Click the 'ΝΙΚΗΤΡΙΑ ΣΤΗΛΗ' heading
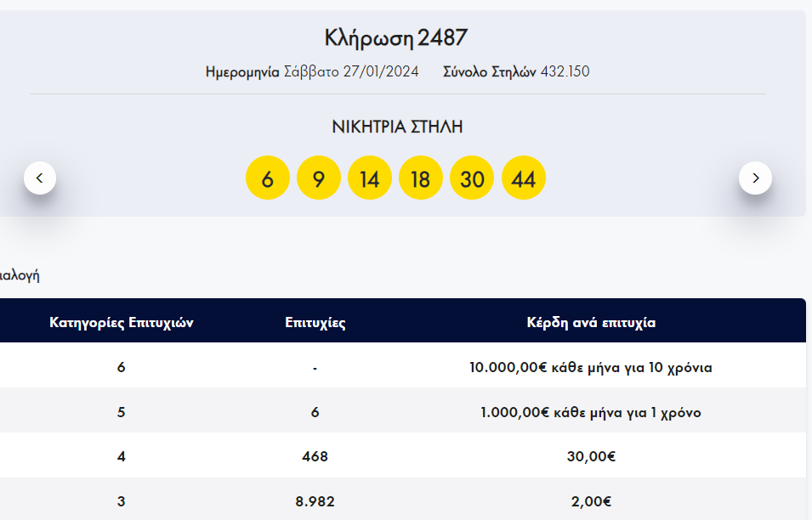This screenshot has height=520, width=812. pyautogui.click(x=397, y=127)
